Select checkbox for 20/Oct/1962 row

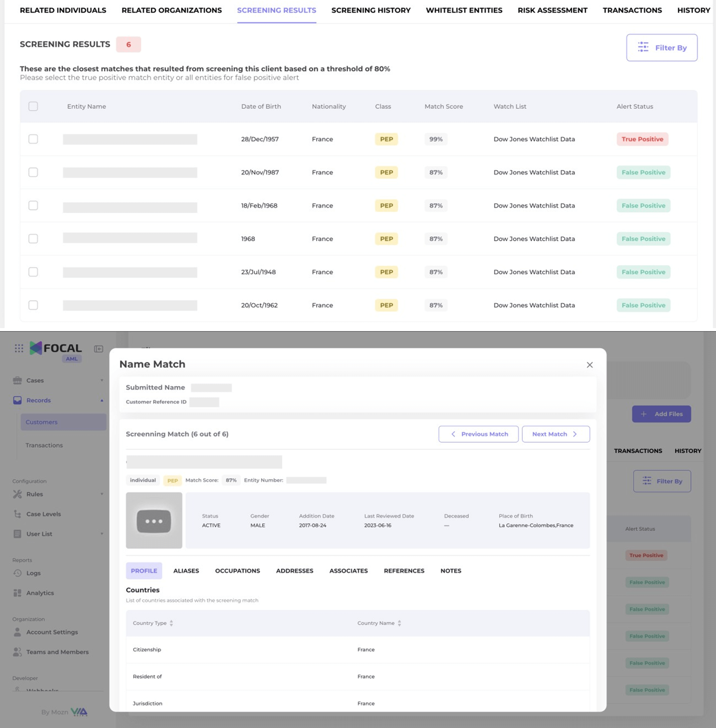pos(33,305)
